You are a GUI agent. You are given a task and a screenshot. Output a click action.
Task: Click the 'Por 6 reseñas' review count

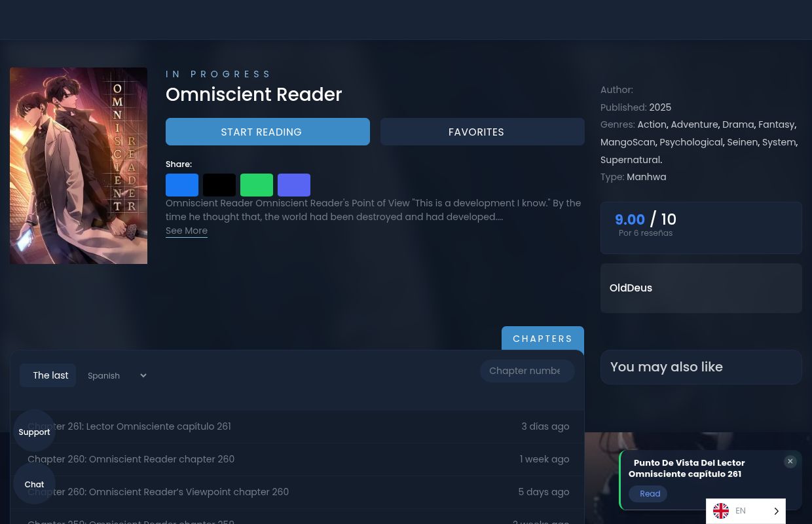pos(646,233)
